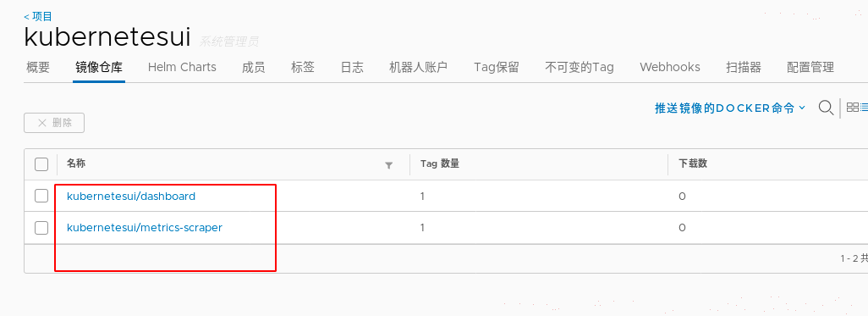Image resolution: width=868 pixels, height=316 pixels.
Task: Switch to list view icon
Action: (865, 108)
